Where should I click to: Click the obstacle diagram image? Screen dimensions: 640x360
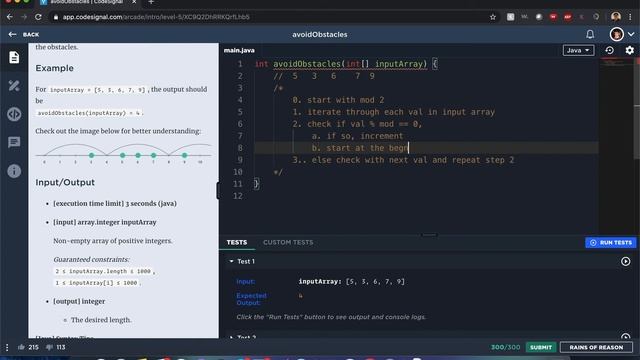[x=123, y=153]
